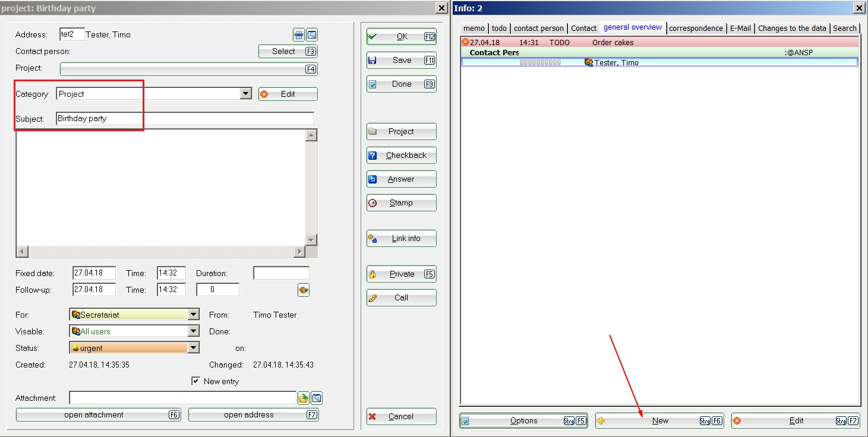Click the Follow-up field containing 0
The height and width of the screenshot is (437, 868).
point(217,290)
